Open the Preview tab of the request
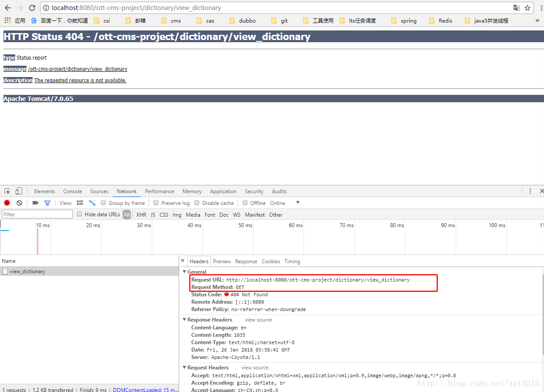The width and height of the screenshot is (544, 392). (x=222, y=261)
